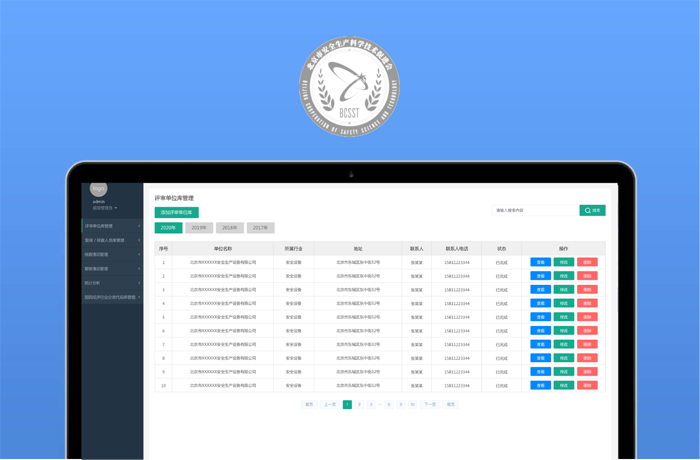Click the circular logo avatar in sidebar
Screen dimensions: 700x460
(x=98, y=188)
